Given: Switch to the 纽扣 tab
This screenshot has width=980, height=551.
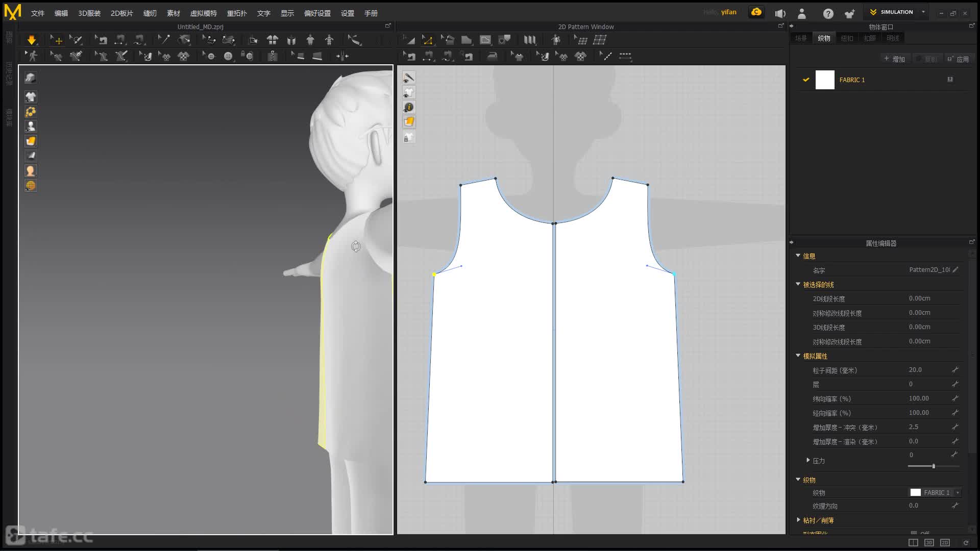Looking at the screenshot, I should click(x=847, y=38).
